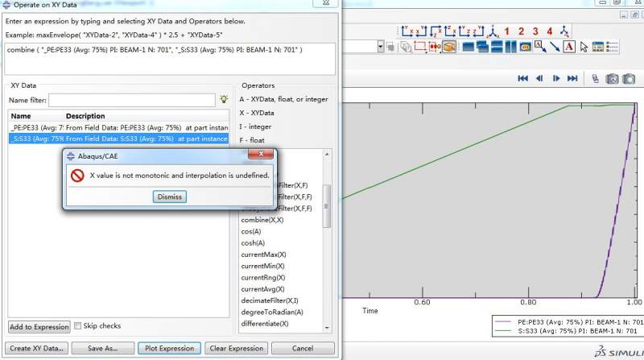This screenshot has width=644, height=360.
Task: Choose the currentAvg(X) operator
Action: pyautogui.click(x=262, y=289)
